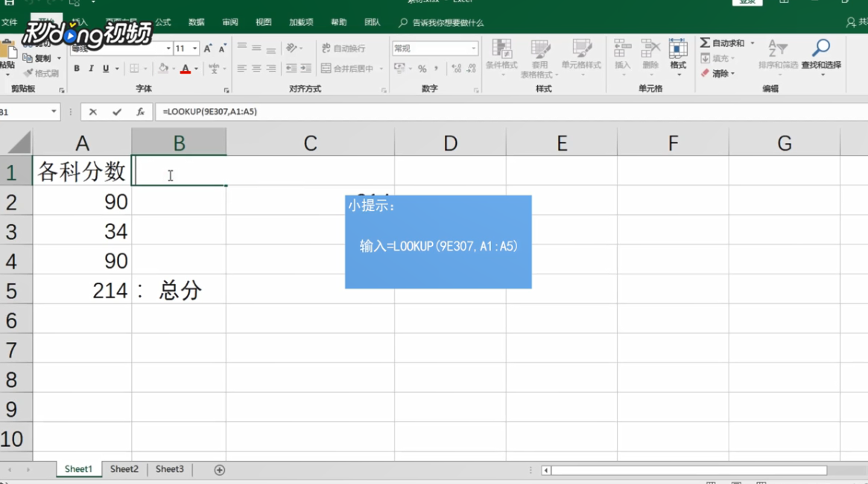Open 套用表格格式 table styles
This screenshot has height=484, width=868.
(539, 58)
